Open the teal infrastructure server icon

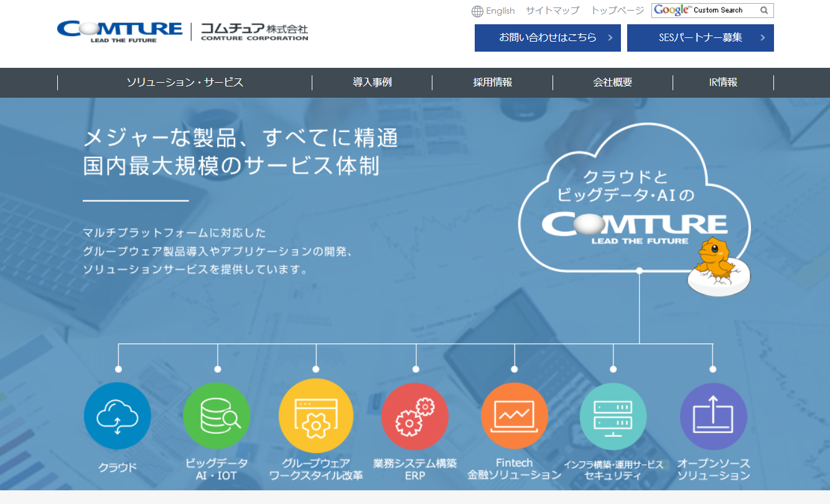(613, 416)
